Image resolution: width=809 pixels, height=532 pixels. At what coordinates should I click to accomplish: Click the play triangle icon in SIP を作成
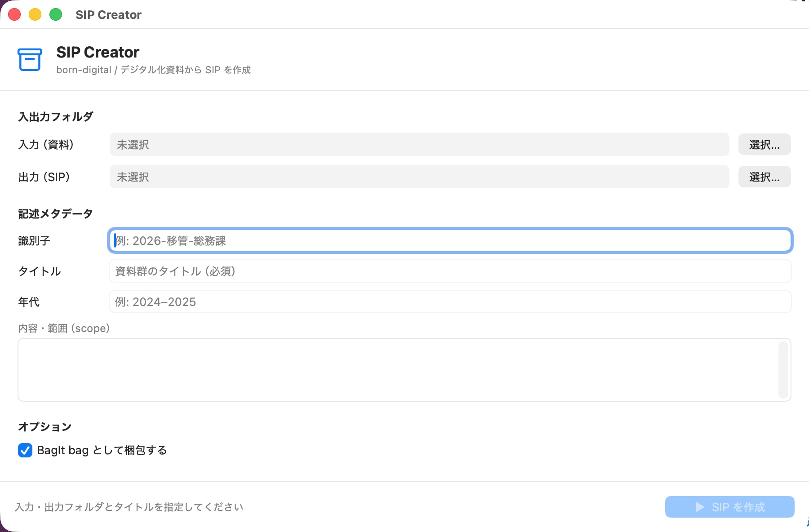pyautogui.click(x=700, y=507)
